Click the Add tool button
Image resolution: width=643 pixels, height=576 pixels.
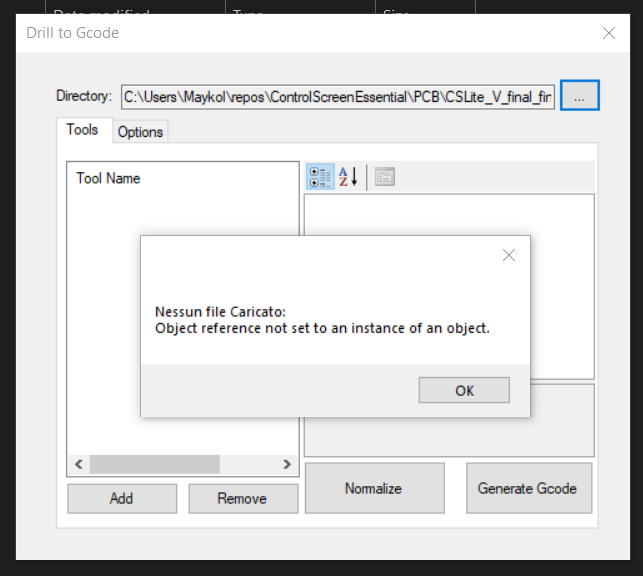coord(122,499)
